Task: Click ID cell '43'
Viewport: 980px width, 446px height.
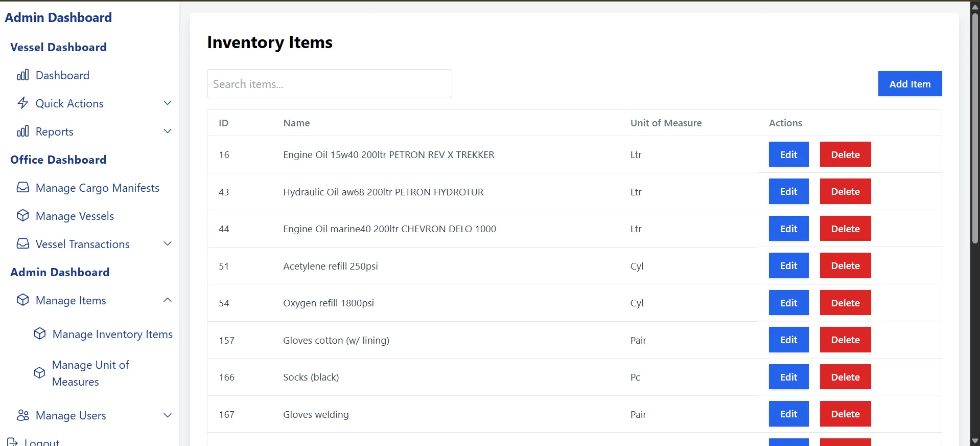Action: 224,192
